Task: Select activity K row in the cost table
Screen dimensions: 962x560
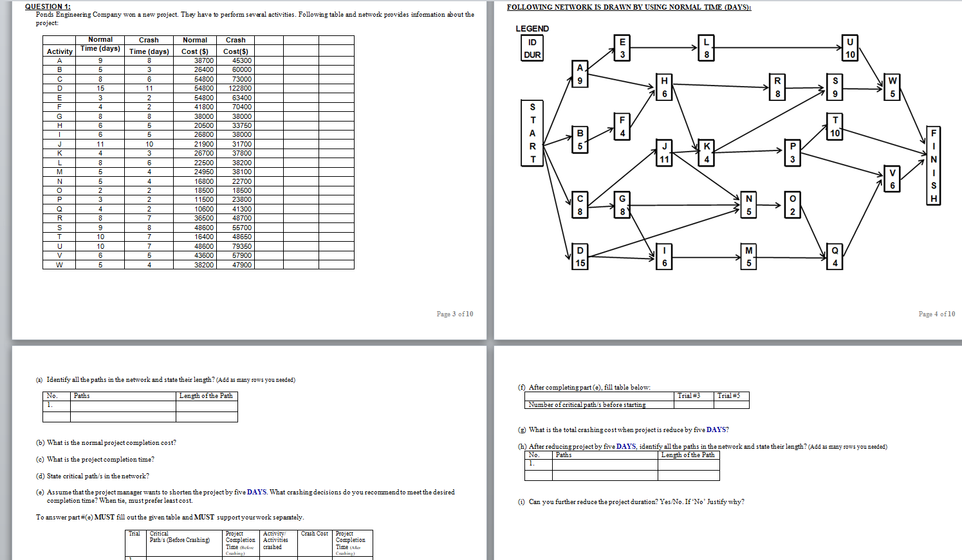Action: 59,153
